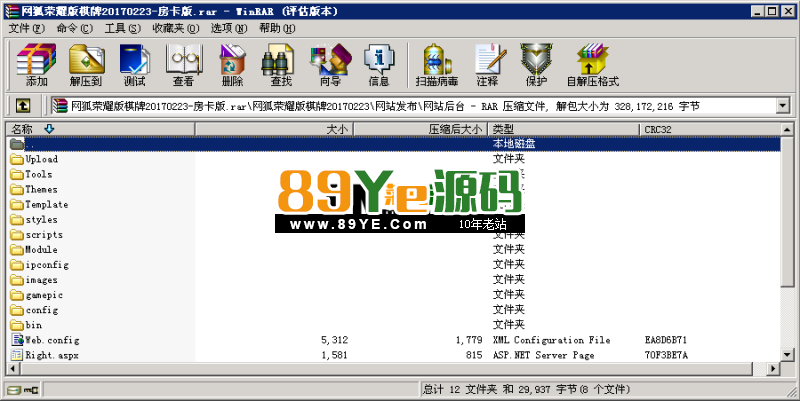Click the up one level button
Image resolution: width=800 pixels, height=401 pixels.
pos(23,106)
